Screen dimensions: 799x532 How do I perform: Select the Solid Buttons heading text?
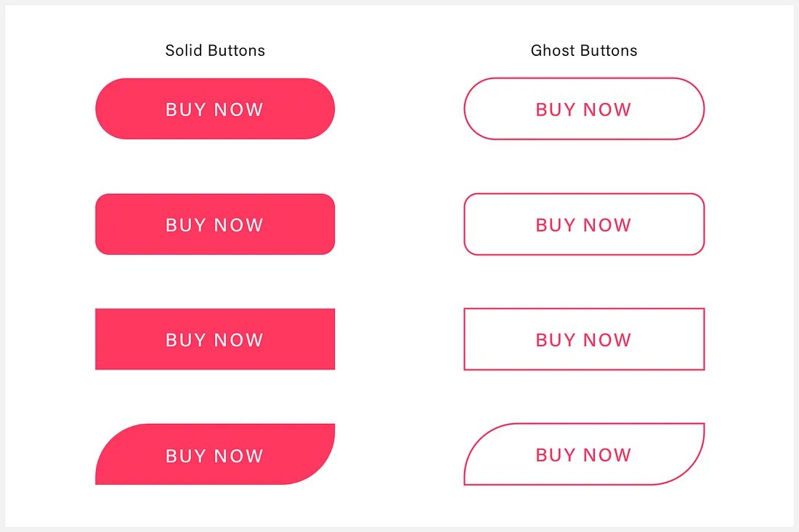[215, 50]
